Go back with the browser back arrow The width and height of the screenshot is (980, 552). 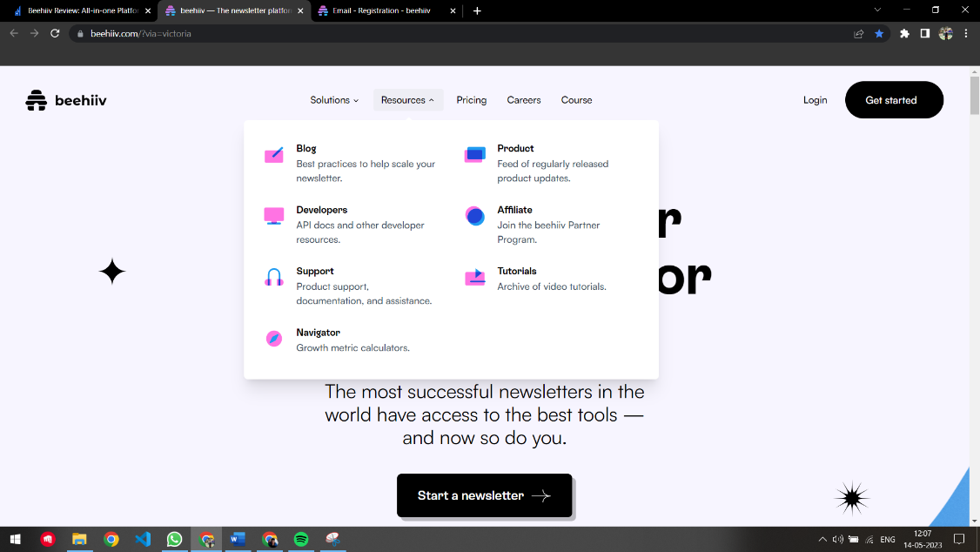[x=14, y=34]
